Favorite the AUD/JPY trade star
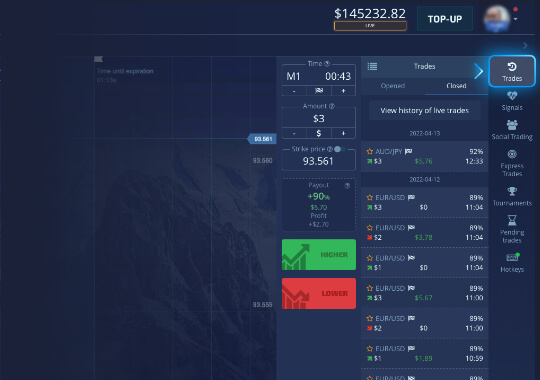The image size is (540, 380). point(370,151)
